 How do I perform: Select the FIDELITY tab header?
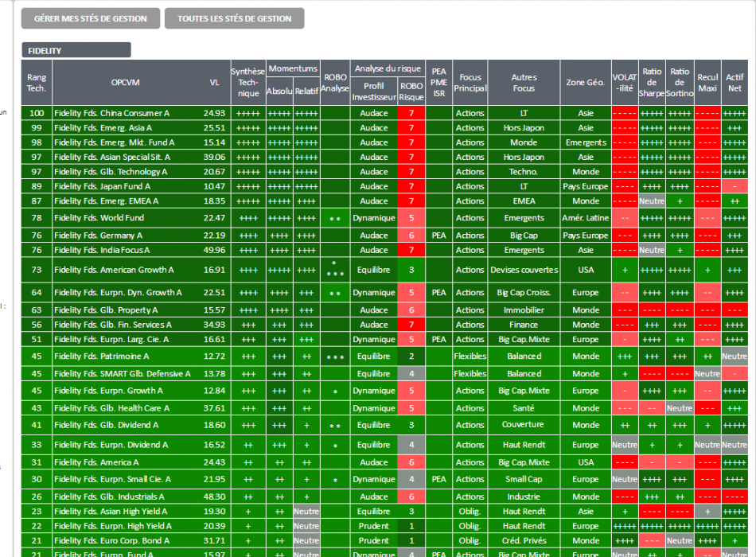pos(76,50)
